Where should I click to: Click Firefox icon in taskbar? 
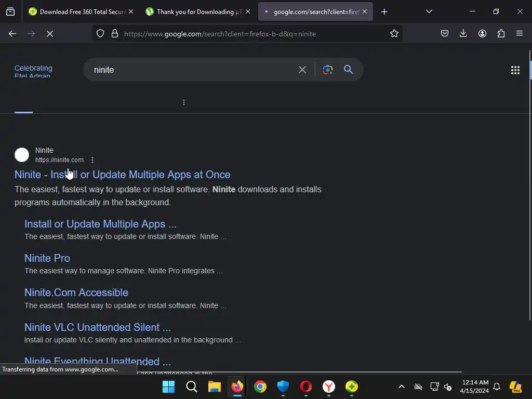pyautogui.click(x=237, y=387)
